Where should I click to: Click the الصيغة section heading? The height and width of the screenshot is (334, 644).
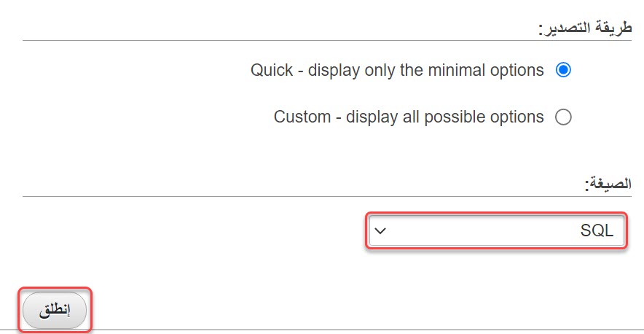pyautogui.click(x=608, y=185)
